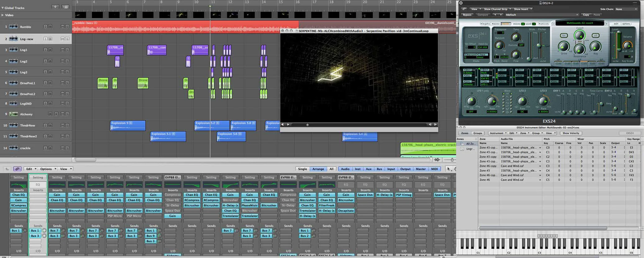This screenshot has height=258, width=644.
Task: Select the Aux channel filter in mixer
Action: (368, 169)
